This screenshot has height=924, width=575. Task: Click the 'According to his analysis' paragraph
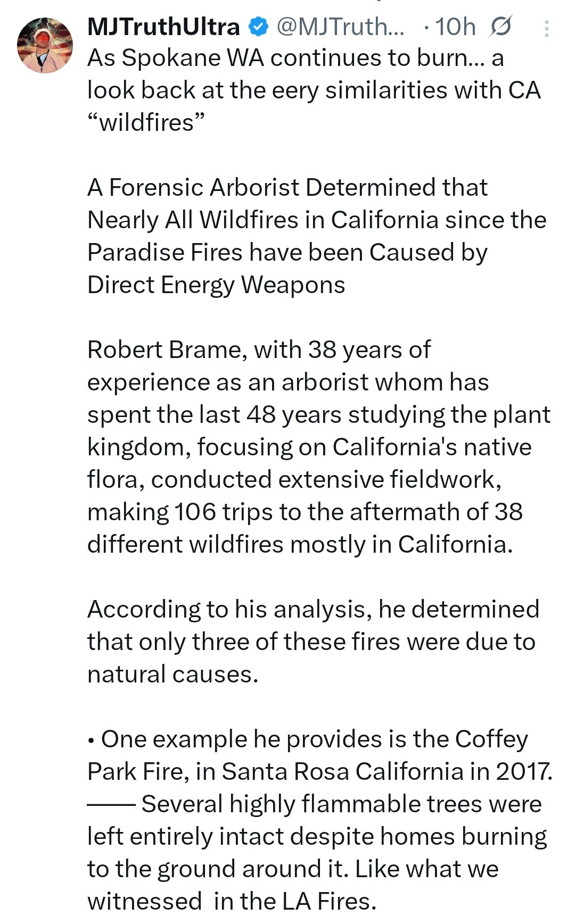[313, 642]
